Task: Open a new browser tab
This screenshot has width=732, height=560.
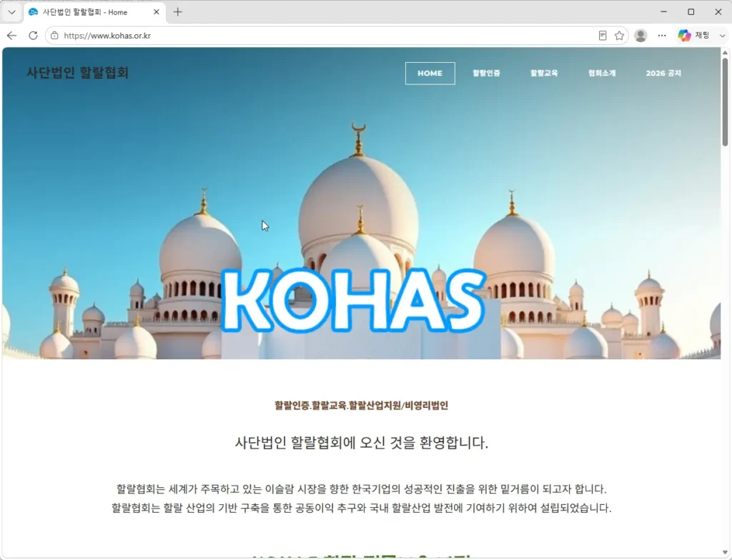Action: click(x=177, y=12)
